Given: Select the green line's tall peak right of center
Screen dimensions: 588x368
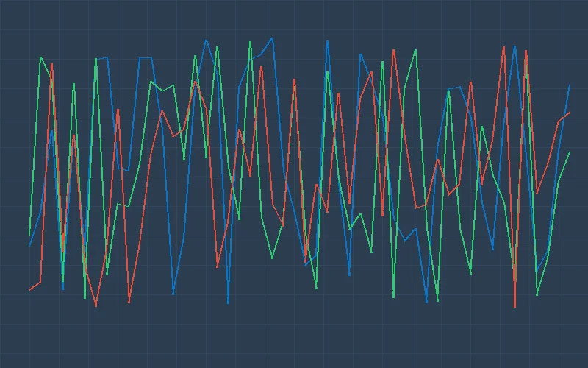Looking at the screenshot, I should coord(415,50).
